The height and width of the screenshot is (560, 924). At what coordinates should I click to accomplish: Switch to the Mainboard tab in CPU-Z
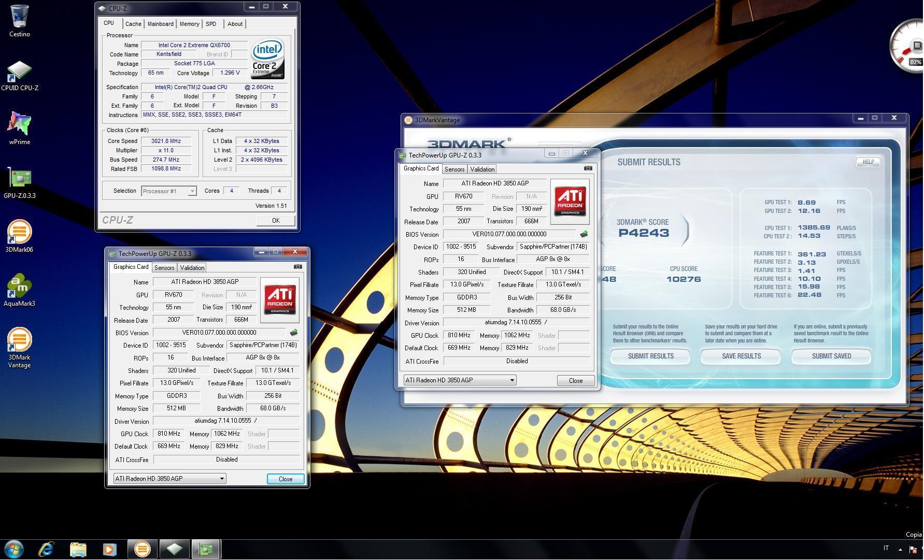(x=161, y=24)
